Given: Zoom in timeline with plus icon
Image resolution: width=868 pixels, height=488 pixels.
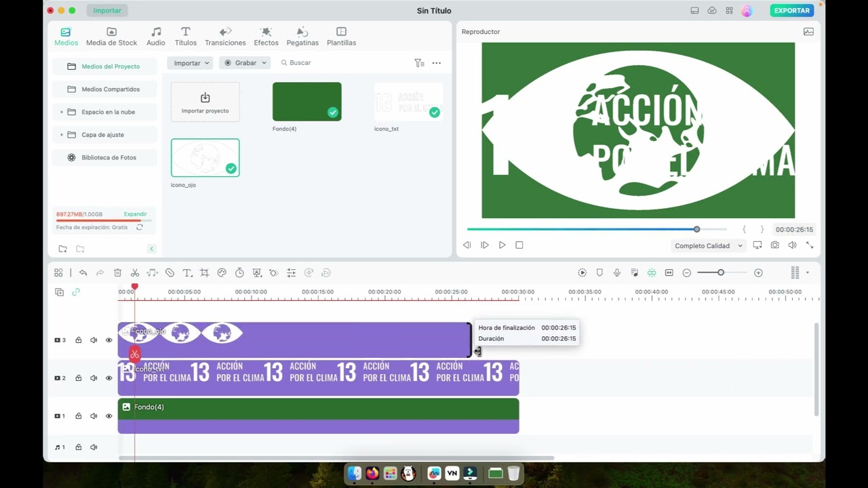Looking at the screenshot, I should 758,272.
